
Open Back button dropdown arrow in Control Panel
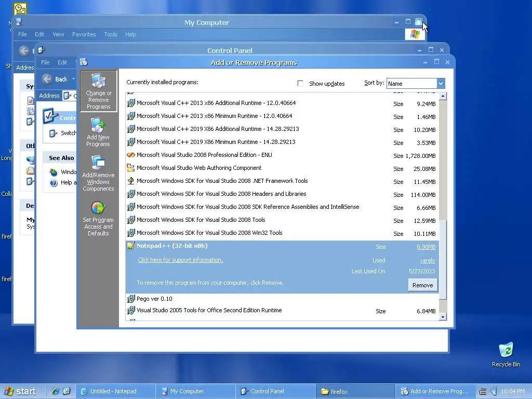[x=73, y=79]
